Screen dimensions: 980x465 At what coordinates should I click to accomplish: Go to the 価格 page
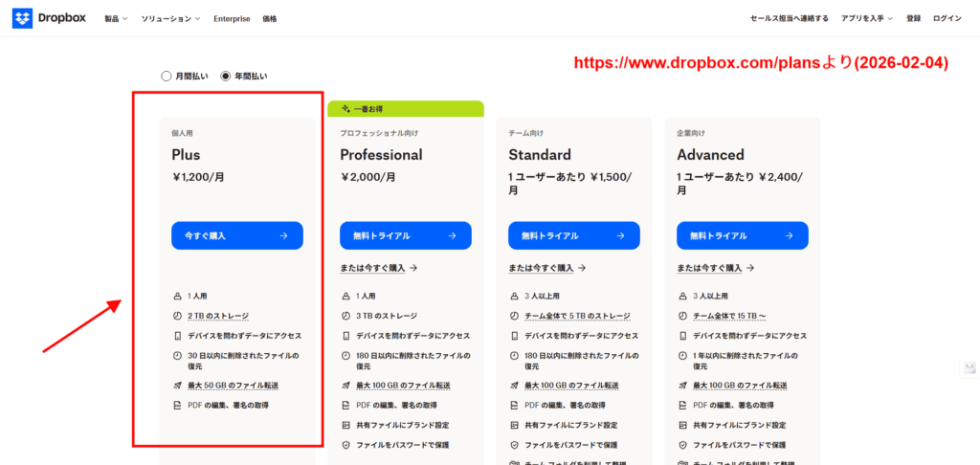click(x=270, y=19)
